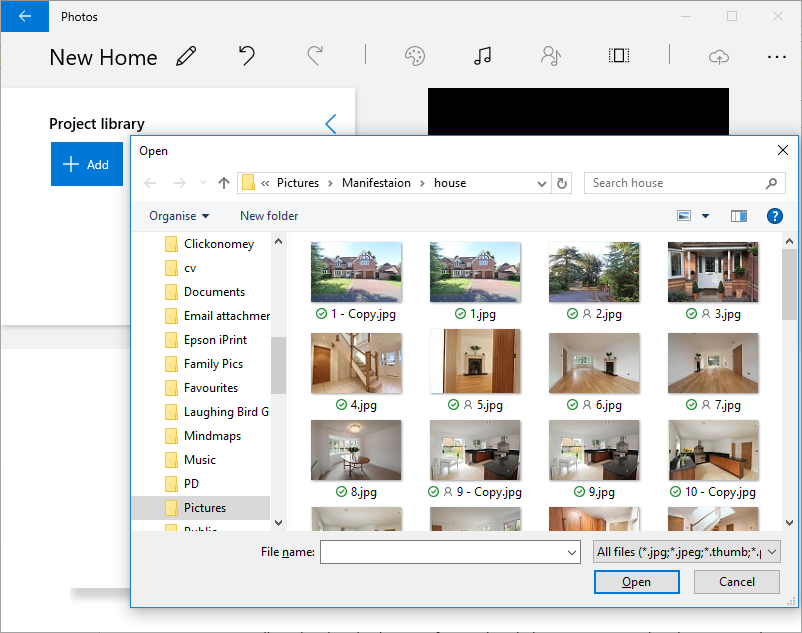Select 7.jpg thumbnail
802x633 pixels.
(713, 363)
